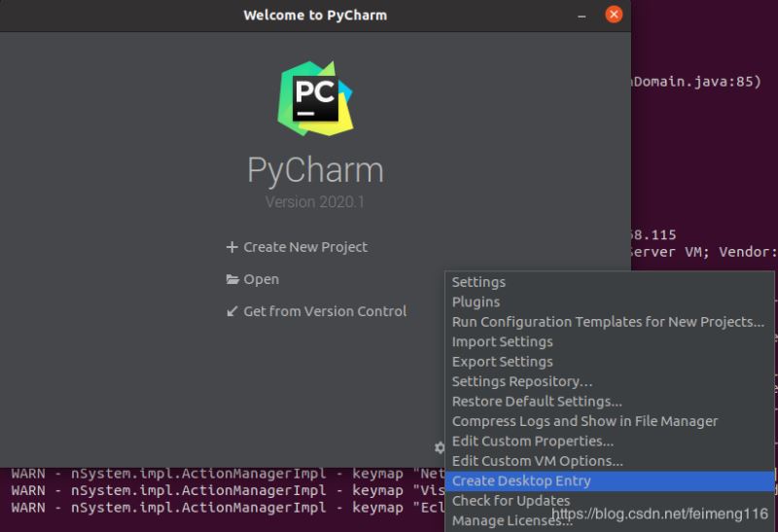Click the Configure gear icon

point(439,447)
